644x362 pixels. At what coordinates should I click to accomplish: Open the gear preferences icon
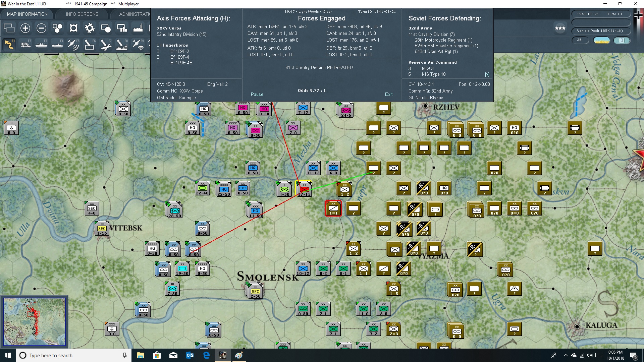coord(90,28)
